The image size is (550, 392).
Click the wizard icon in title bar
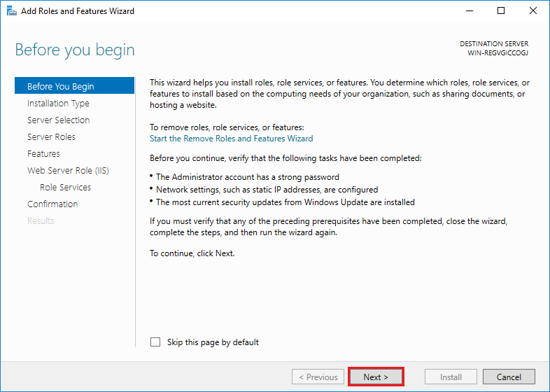click(x=11, y=11)
